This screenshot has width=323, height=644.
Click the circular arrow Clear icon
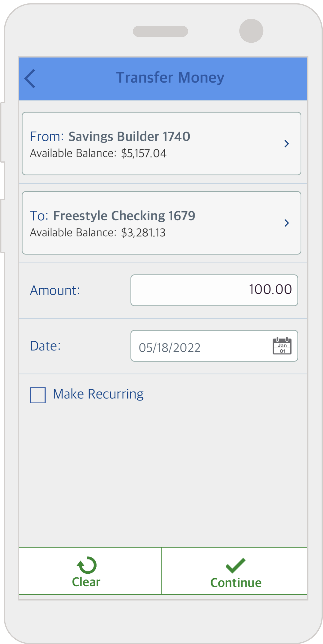[87, 565]
